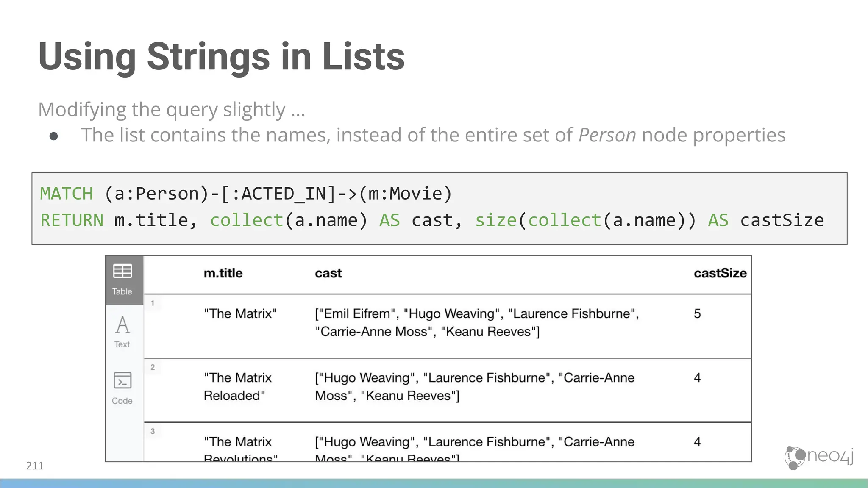868x488 pixels.
Task: Click the italic word "Person" in bullet
Action: click(x=607, y=135)
